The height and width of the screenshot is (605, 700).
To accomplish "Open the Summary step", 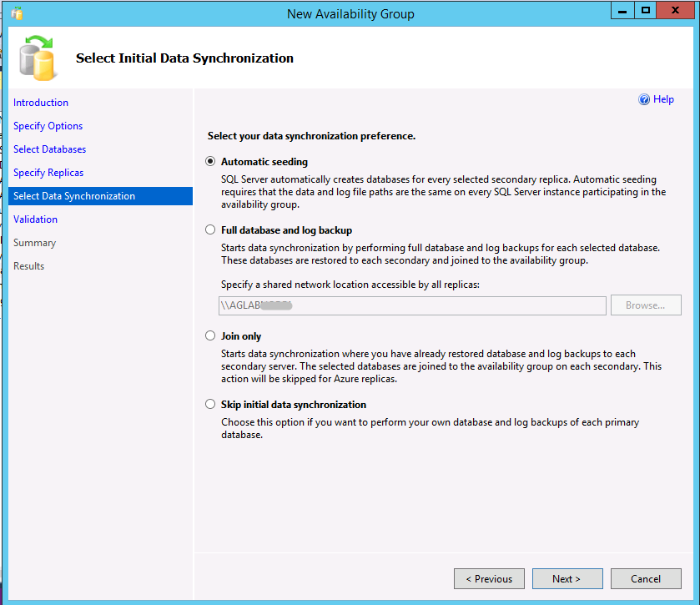I will point(34,242).
